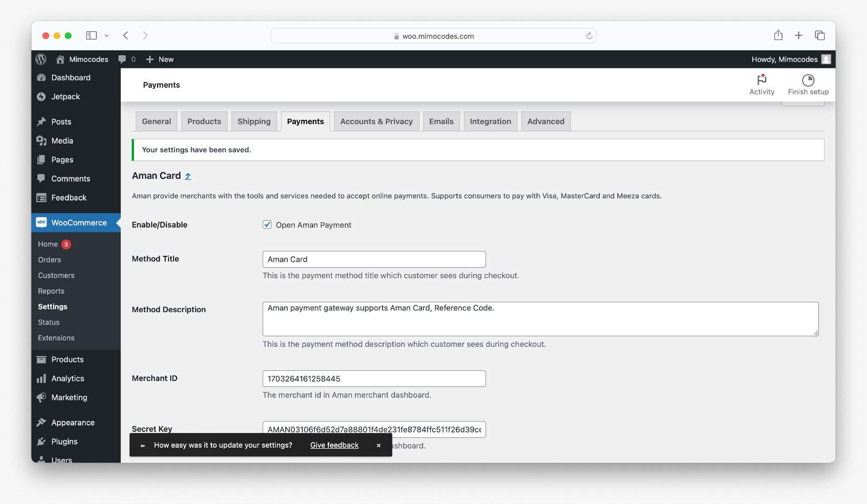The height and width of the screenshot is (504, 867).
Task: Open WooCommerce Home submenu item
Action: (x=48, y=244)
